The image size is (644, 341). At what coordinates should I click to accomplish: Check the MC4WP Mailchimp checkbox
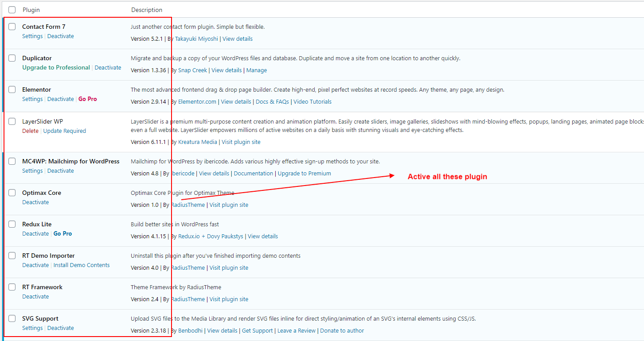click(12, 161)
